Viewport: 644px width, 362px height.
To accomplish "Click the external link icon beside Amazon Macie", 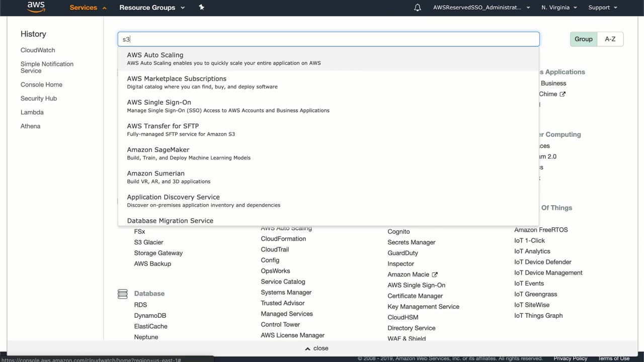I will pyautogui.click(x=435, y=275).
